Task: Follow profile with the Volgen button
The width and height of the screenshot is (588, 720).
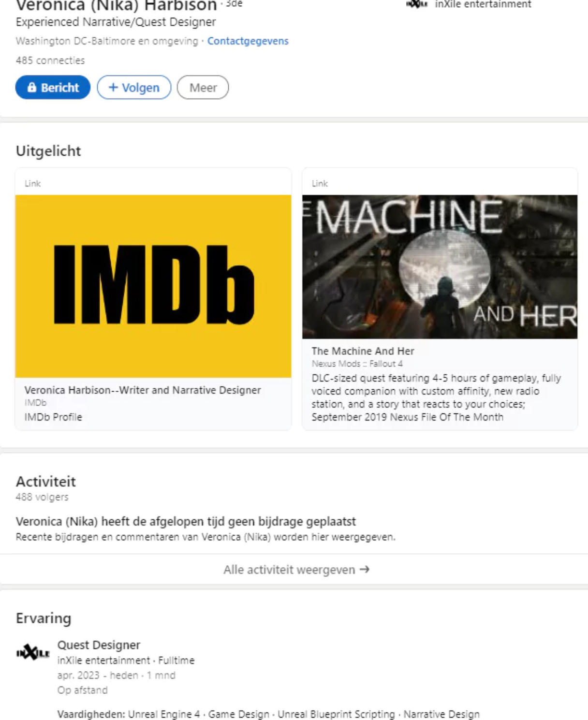Action: point(134,88)
